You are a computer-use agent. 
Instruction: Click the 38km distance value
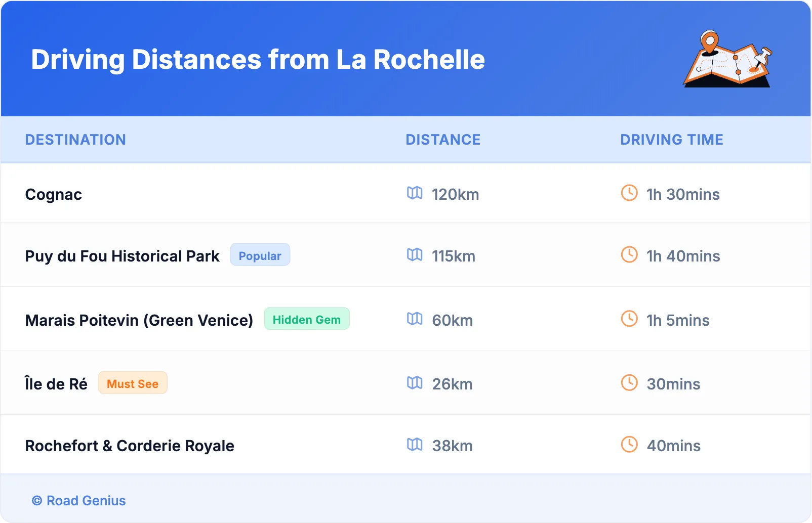click(x=453, y=446)
